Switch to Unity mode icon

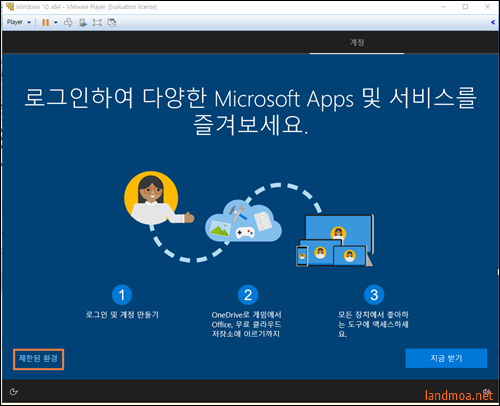(112, 22)
